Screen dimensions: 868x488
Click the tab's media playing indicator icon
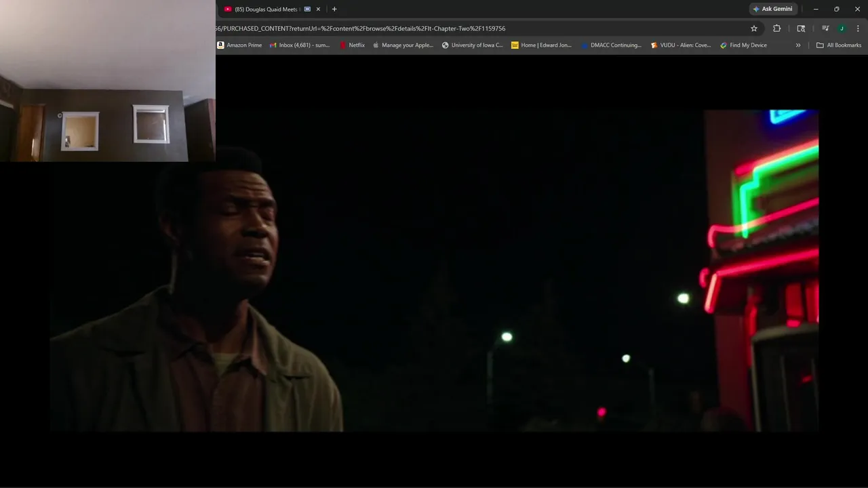tap(307, 9)
